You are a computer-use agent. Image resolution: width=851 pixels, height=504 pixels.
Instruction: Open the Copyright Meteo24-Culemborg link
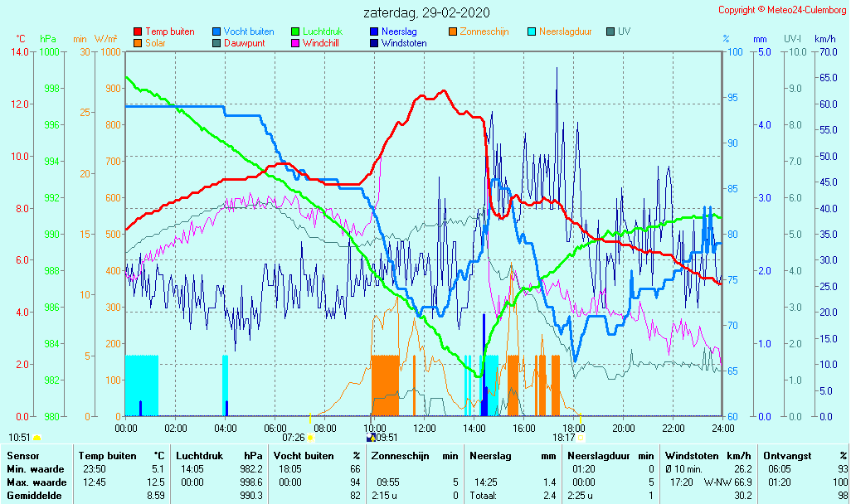(782, 10)
